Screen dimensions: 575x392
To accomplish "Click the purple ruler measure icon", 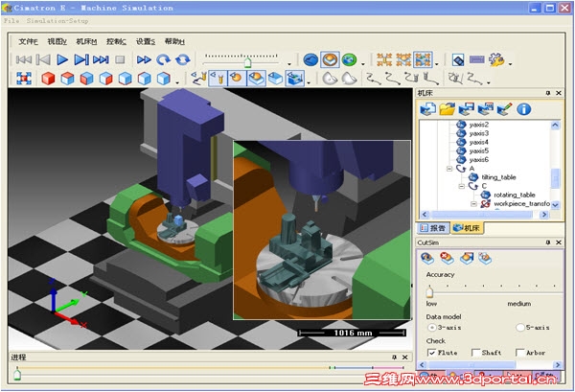I will click(476, 59).
